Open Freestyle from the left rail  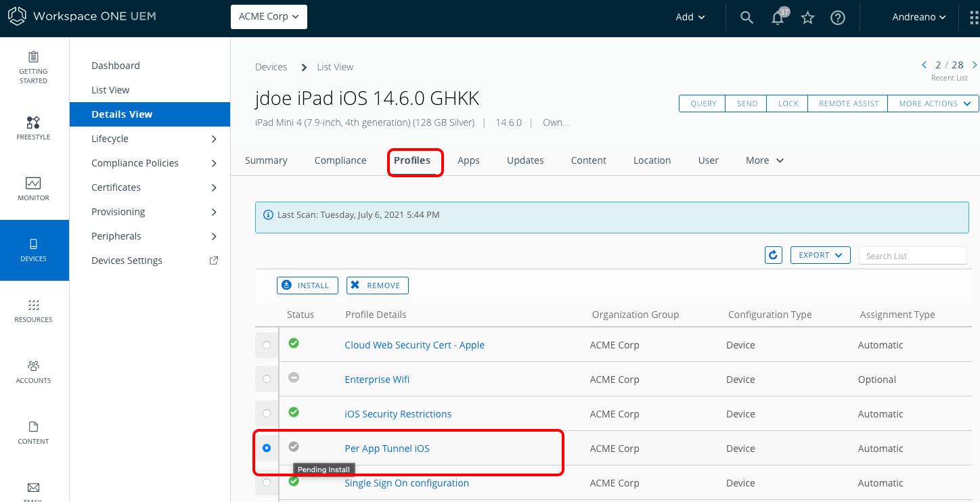pos(33,128)
